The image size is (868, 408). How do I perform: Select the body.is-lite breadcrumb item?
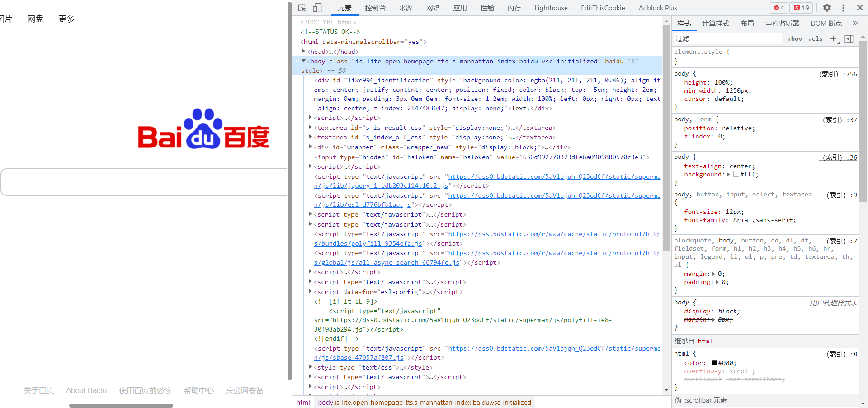click(x=425, y=402)
